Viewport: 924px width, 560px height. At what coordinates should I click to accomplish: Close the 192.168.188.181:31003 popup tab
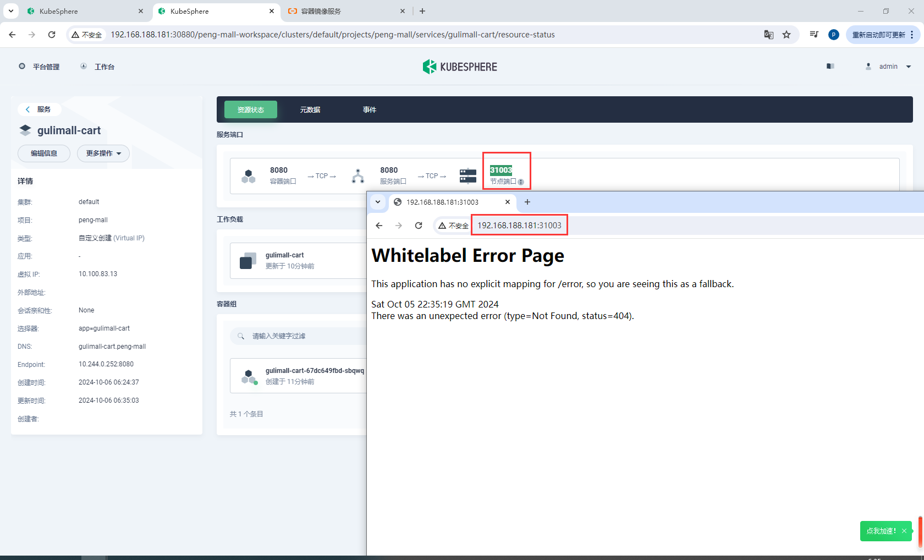point(508,202)
